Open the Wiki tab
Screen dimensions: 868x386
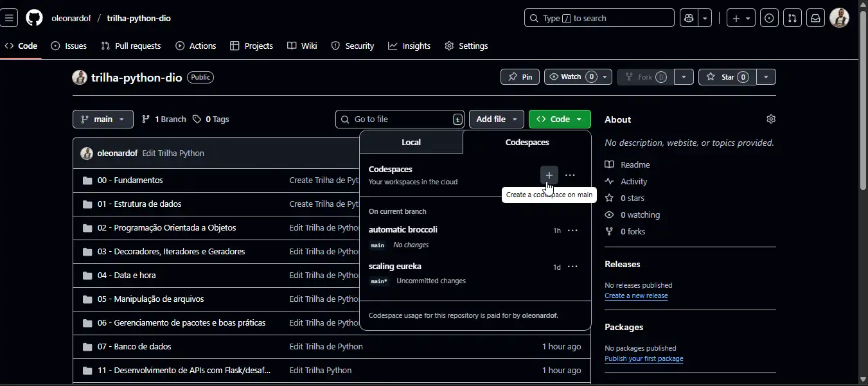302,46
